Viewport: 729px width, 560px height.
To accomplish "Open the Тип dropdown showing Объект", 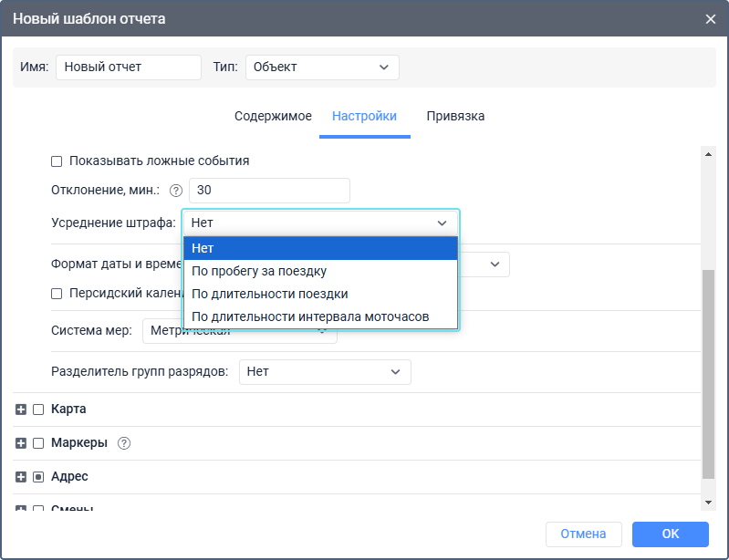I will [322, 67].
